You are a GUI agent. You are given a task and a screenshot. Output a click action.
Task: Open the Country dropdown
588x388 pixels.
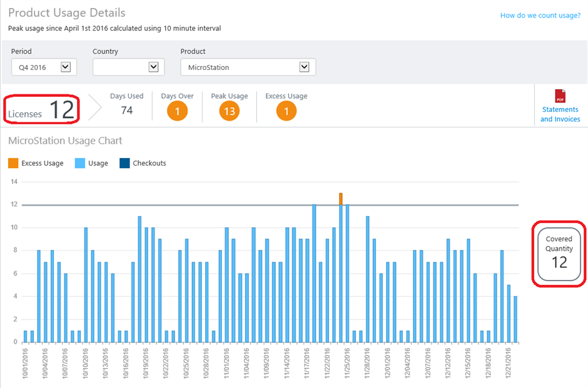click(x=129, y=67)
